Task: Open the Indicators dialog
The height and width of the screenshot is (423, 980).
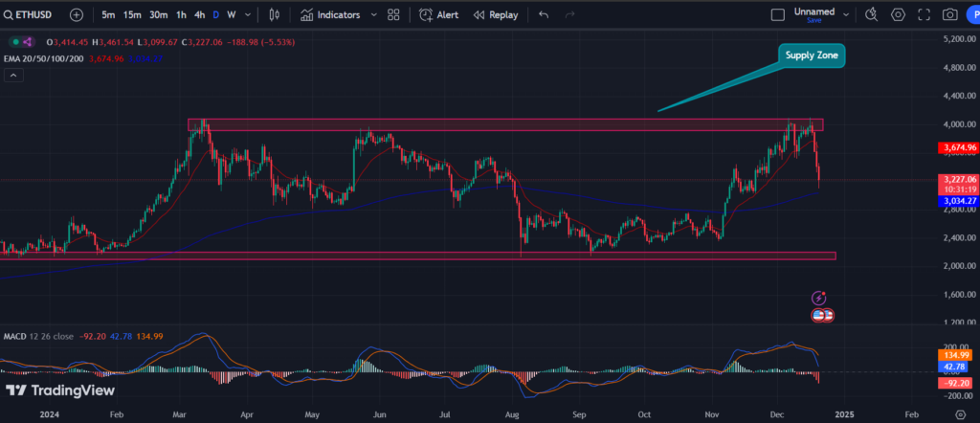Action: pyautogui.click(x=330, y=14)
